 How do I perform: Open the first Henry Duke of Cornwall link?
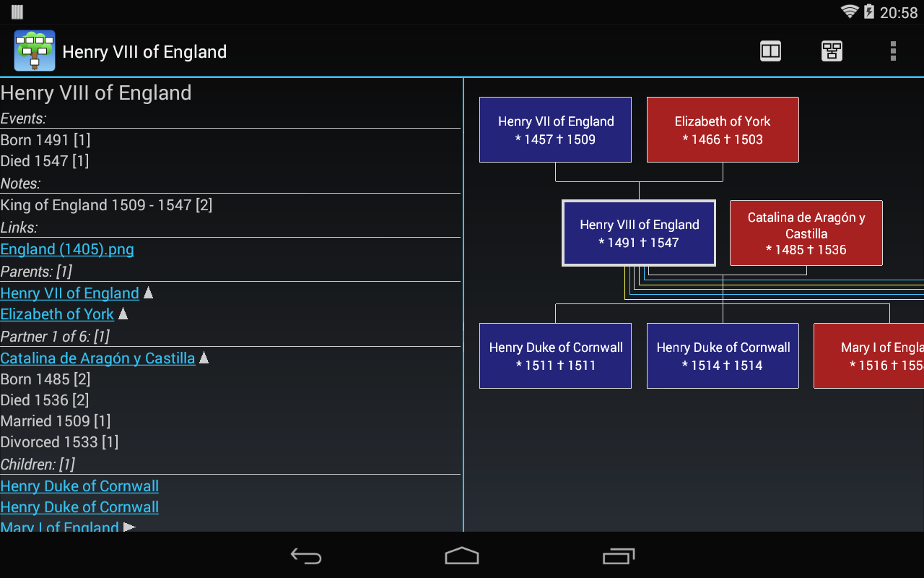pos(79,486)
